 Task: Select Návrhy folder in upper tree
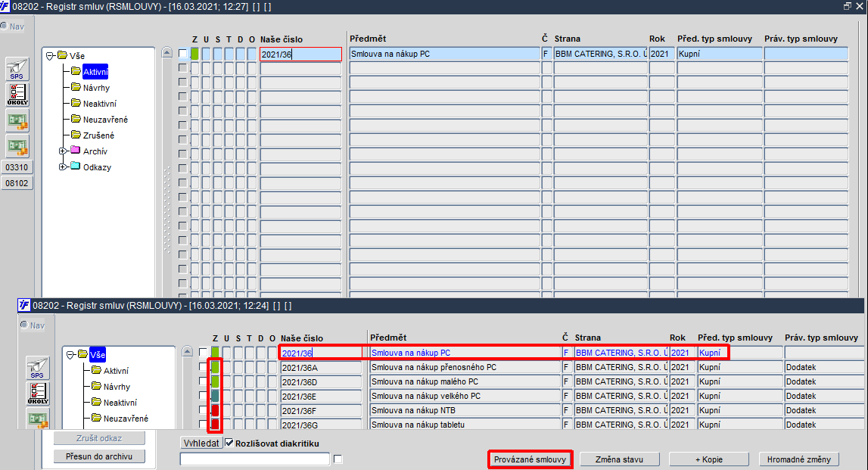pyautogui.click(x=96, y=88)
